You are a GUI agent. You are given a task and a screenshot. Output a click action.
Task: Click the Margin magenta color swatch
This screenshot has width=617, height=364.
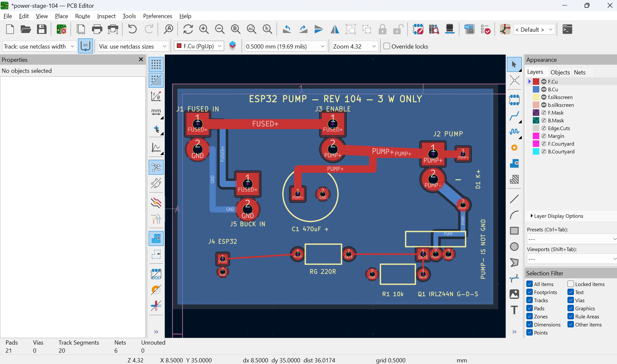point(536,136)
